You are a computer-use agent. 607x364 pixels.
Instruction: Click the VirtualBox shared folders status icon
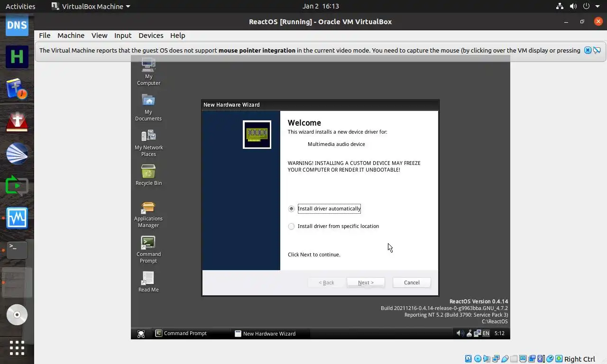tap(514, 359)
